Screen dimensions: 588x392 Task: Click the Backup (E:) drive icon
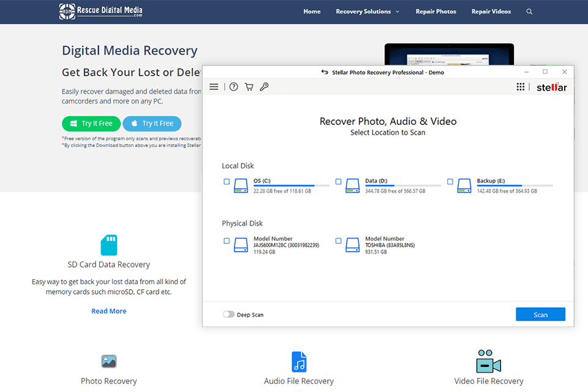464,186
